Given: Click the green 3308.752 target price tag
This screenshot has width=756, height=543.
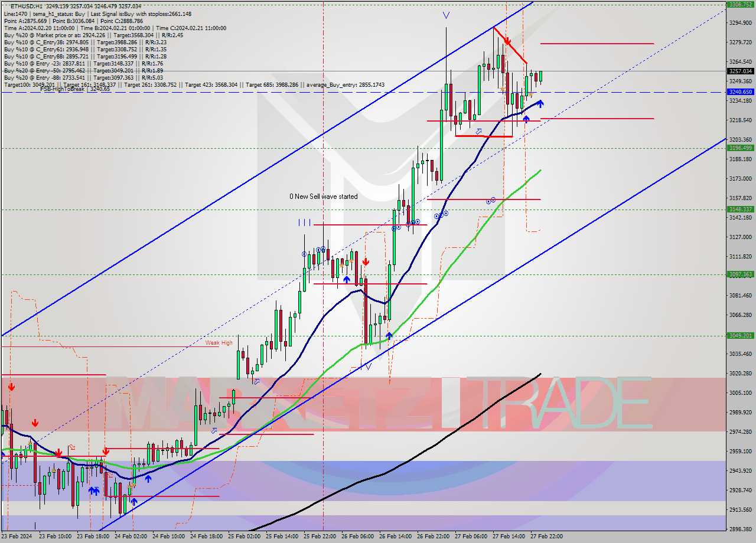Looking at the screenshot, I should coord(740,4).
